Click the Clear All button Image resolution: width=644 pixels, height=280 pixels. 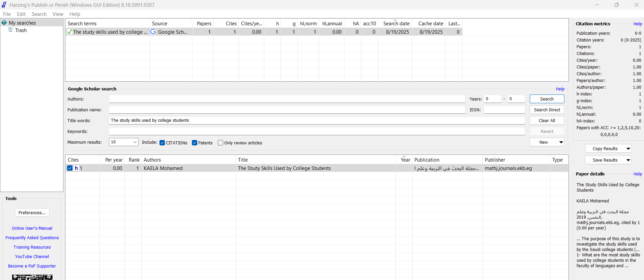(547, 120)
